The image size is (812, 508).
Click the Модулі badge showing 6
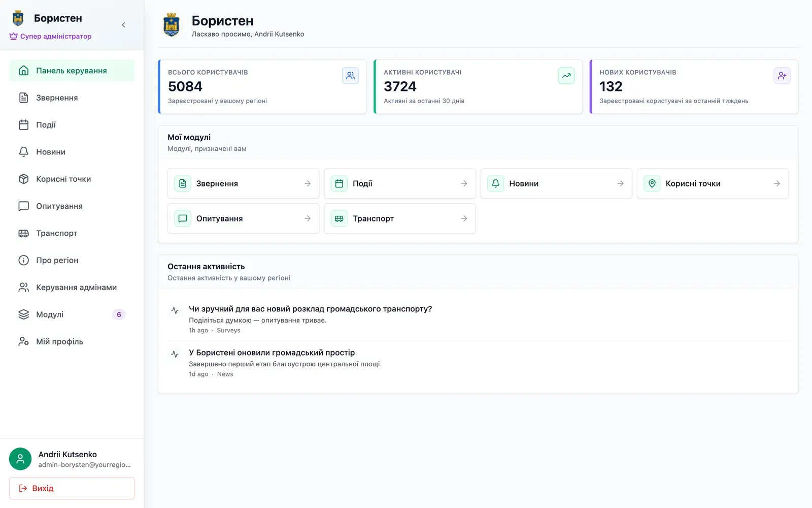pyautogui.click(x=119, y=314)
